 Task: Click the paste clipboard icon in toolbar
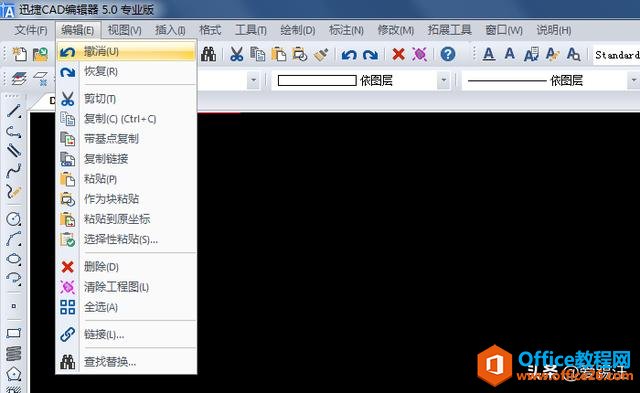[x=279, y=54]
